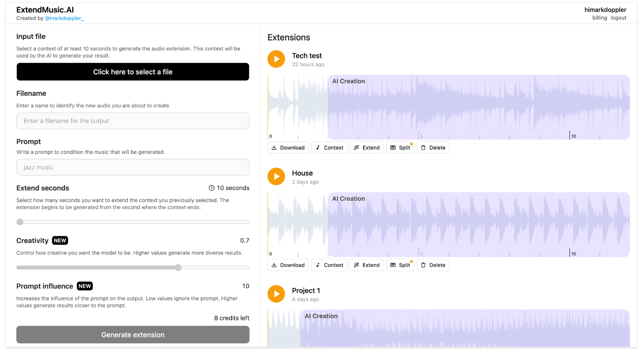This screenshot has height=354, width=644.
Task: Extend the House track further
Action: click(x=367, y=265)
